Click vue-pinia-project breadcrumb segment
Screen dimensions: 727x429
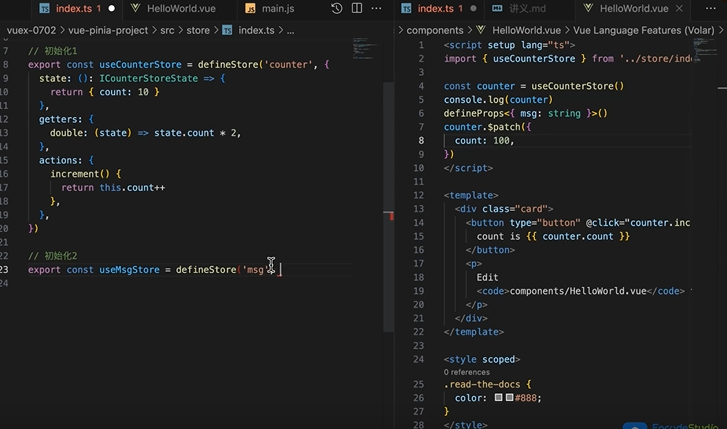108,30
